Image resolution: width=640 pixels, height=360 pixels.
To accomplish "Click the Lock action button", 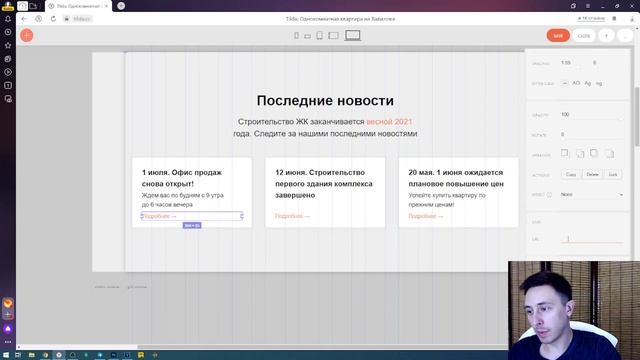I will [613, 175].
